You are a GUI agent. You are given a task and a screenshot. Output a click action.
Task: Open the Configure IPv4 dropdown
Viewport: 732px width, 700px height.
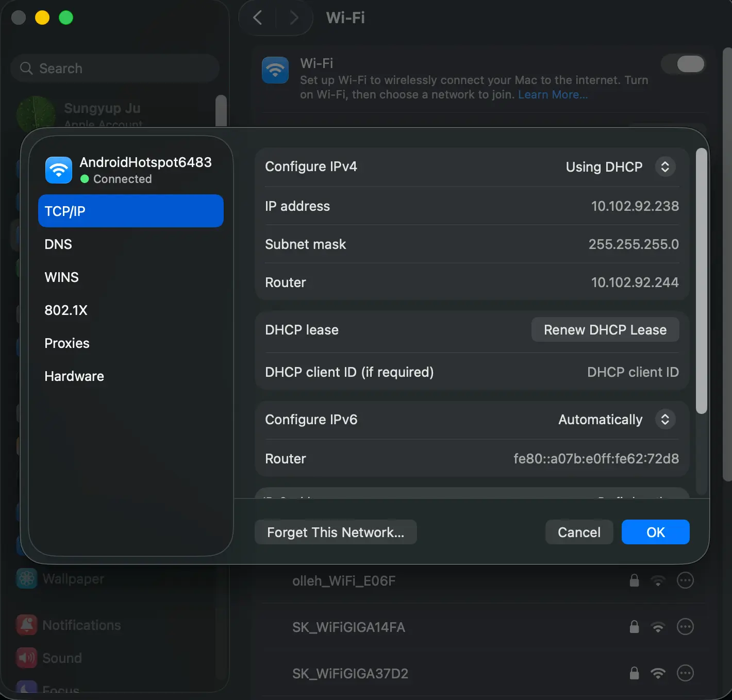665,166
